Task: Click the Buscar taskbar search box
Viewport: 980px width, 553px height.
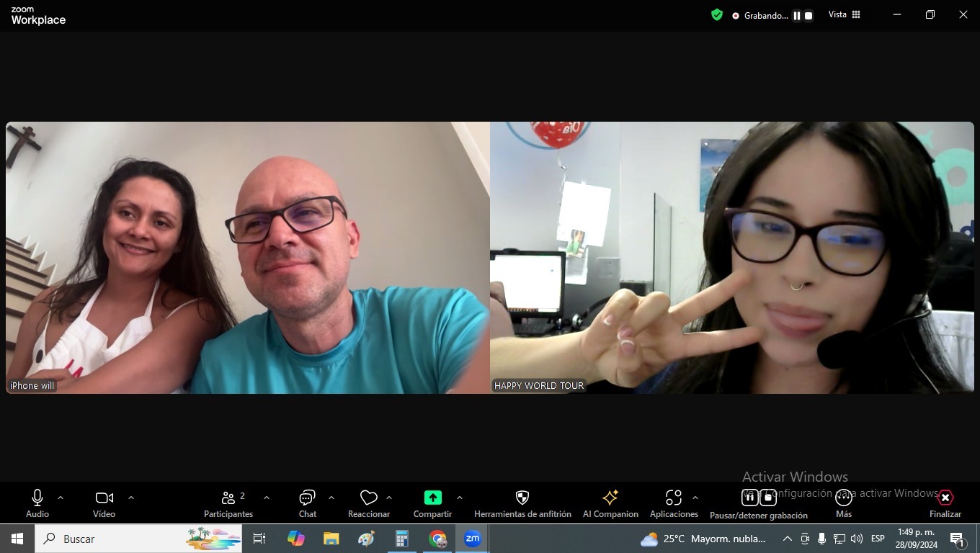Action: click(138, 539)
